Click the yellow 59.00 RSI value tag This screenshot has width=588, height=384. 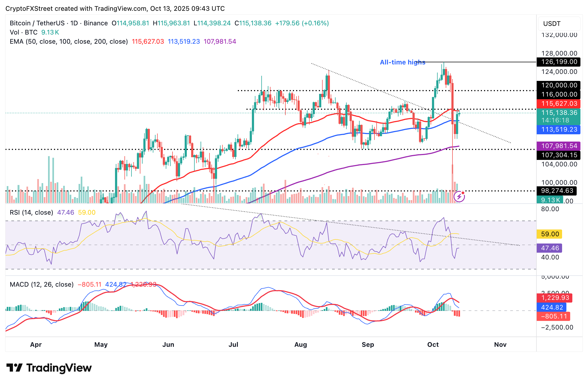(550, 234)
